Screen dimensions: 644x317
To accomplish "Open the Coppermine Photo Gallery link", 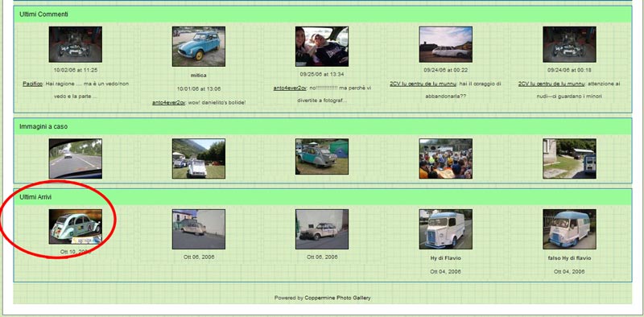I will coord(337,298).
